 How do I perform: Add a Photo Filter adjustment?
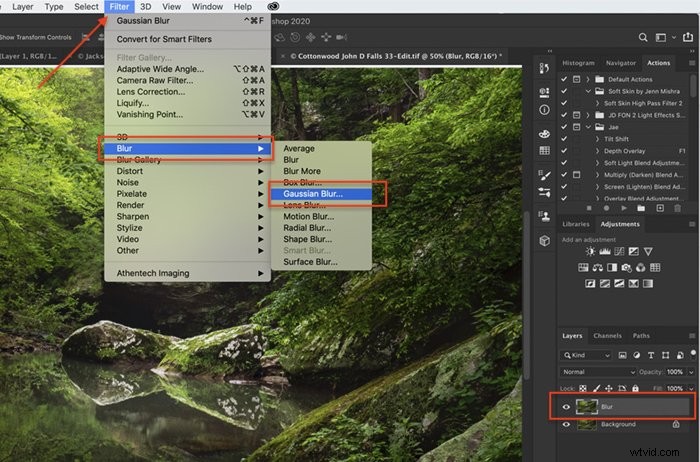point(626,267)
